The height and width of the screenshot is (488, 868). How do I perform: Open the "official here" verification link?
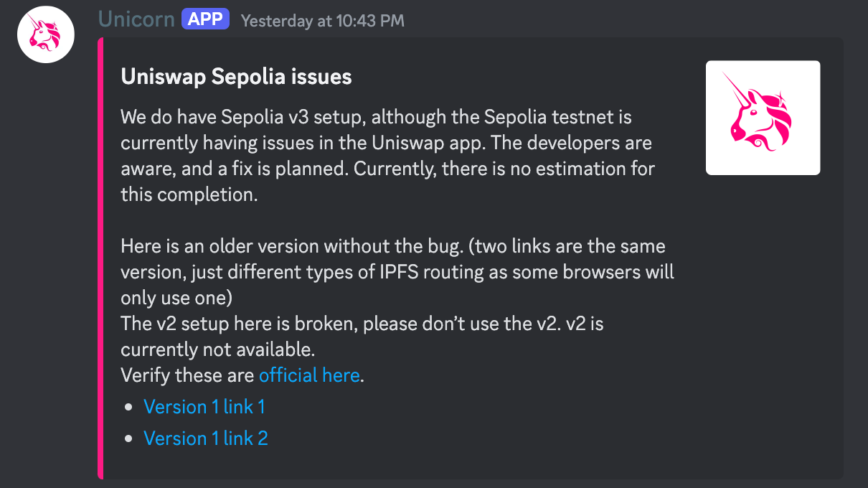tap(308, 375)
